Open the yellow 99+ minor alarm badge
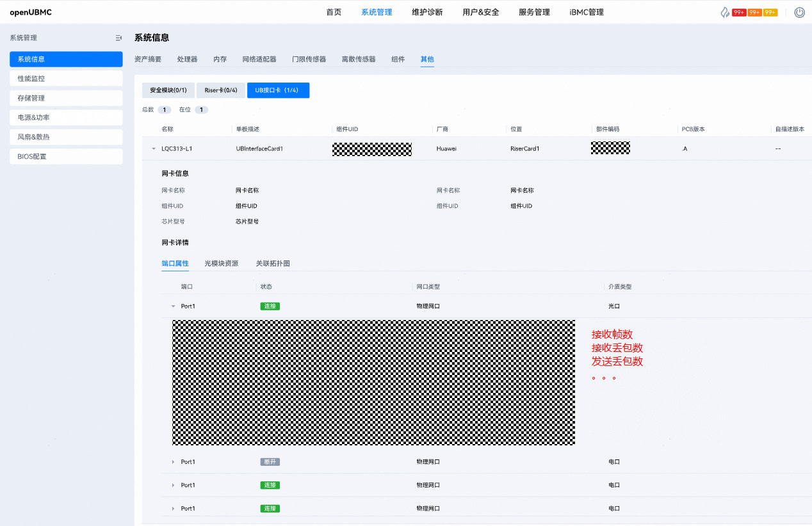 click(x=770, y=12)
